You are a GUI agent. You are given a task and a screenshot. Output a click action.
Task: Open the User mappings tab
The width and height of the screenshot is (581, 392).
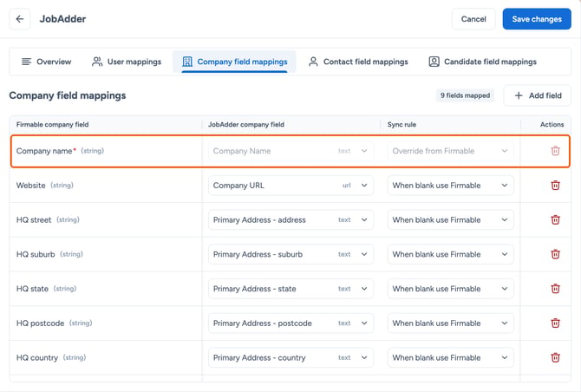pos(127,62)
